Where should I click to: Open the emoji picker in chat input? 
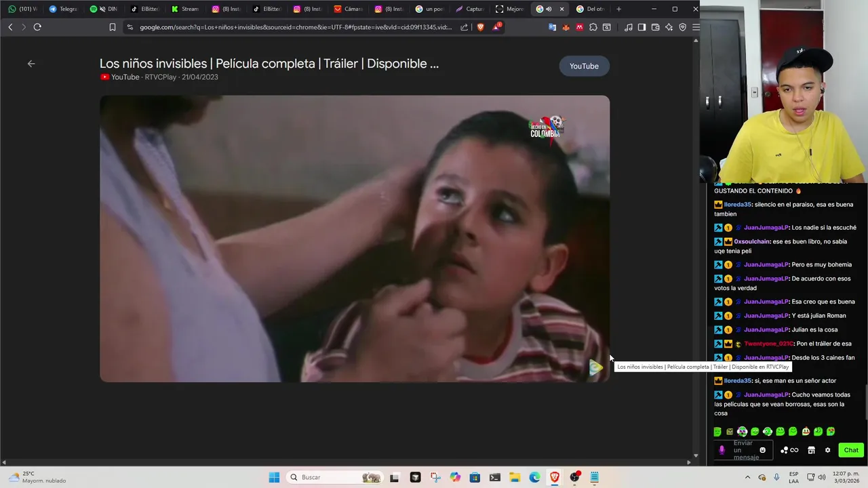tap(762, 450)
